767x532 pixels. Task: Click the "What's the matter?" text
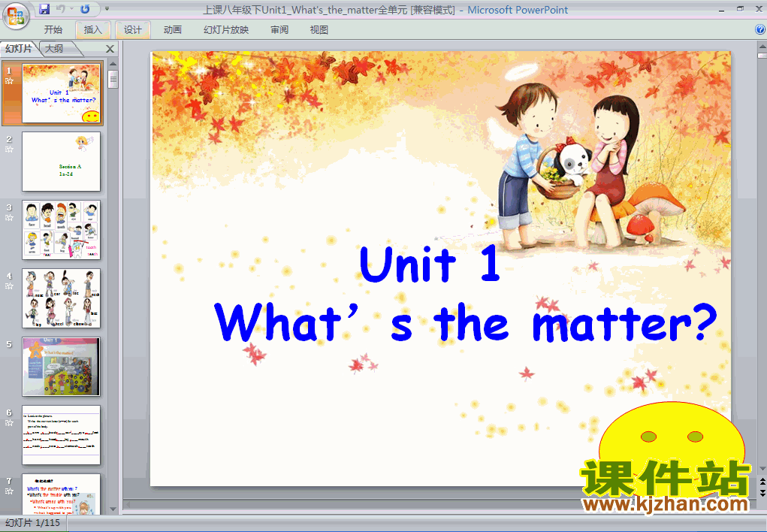tap(465, 323)
